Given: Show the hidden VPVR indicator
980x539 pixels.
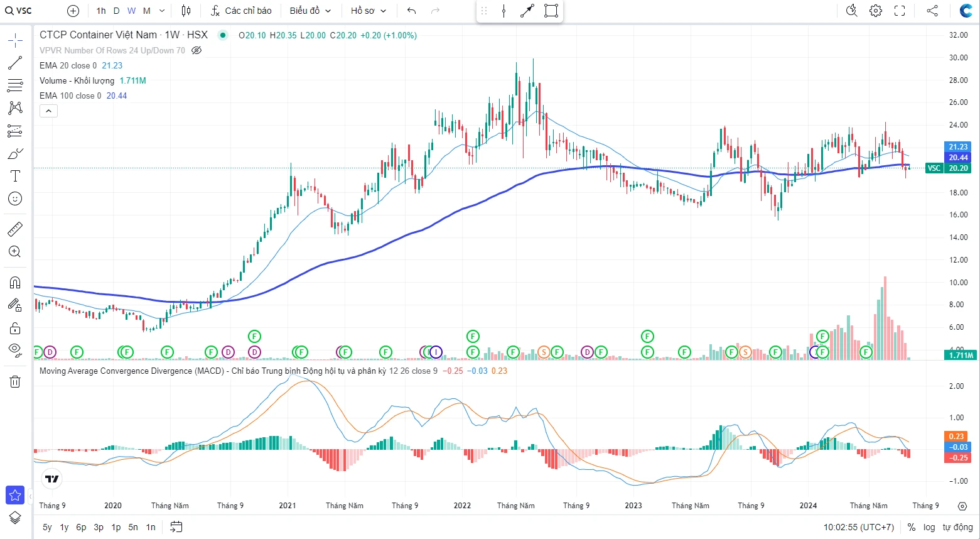Looking at the screenshot, I should point(197,50).
